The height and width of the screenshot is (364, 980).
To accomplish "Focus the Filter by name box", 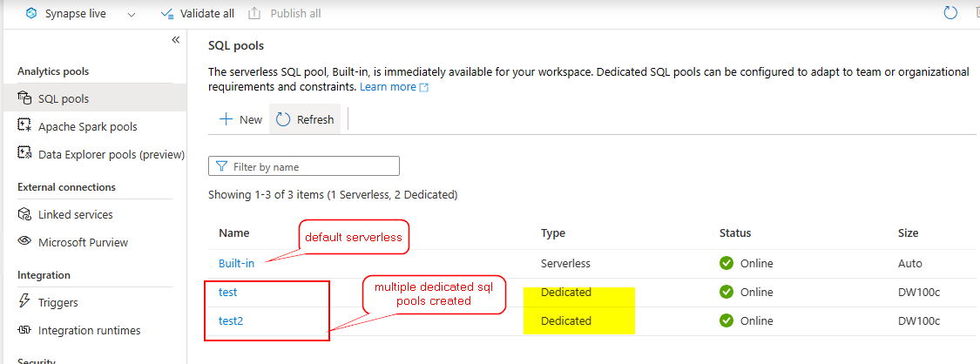I will pos(304,166).
